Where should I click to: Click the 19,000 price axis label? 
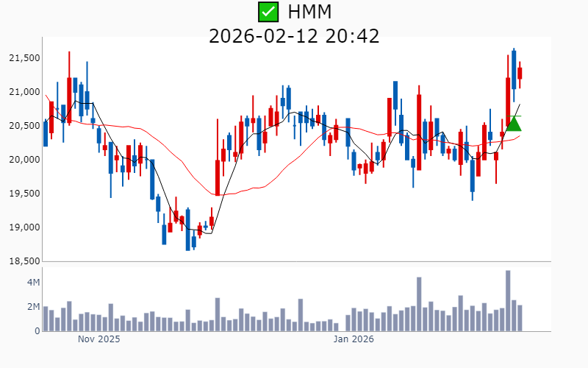pyautogui.click(x=22, y=227)
